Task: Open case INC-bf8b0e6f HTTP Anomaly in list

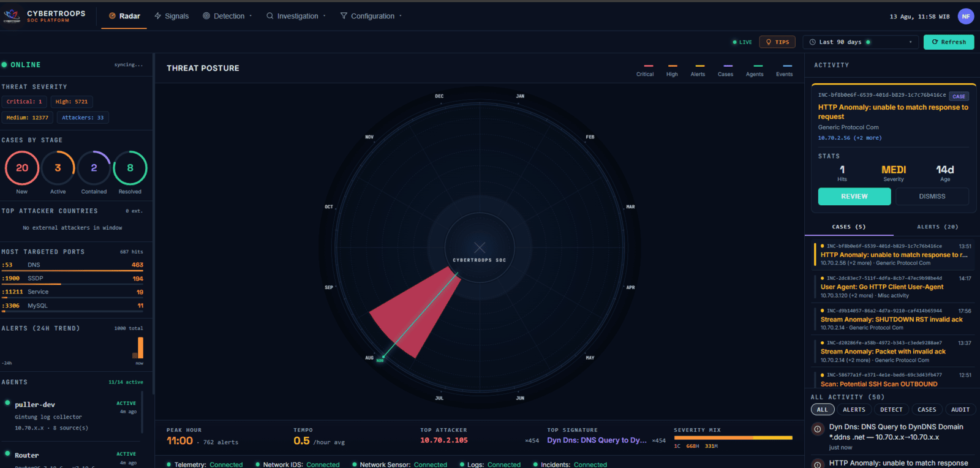Action: pyautogui.click(x=894, y=254)
